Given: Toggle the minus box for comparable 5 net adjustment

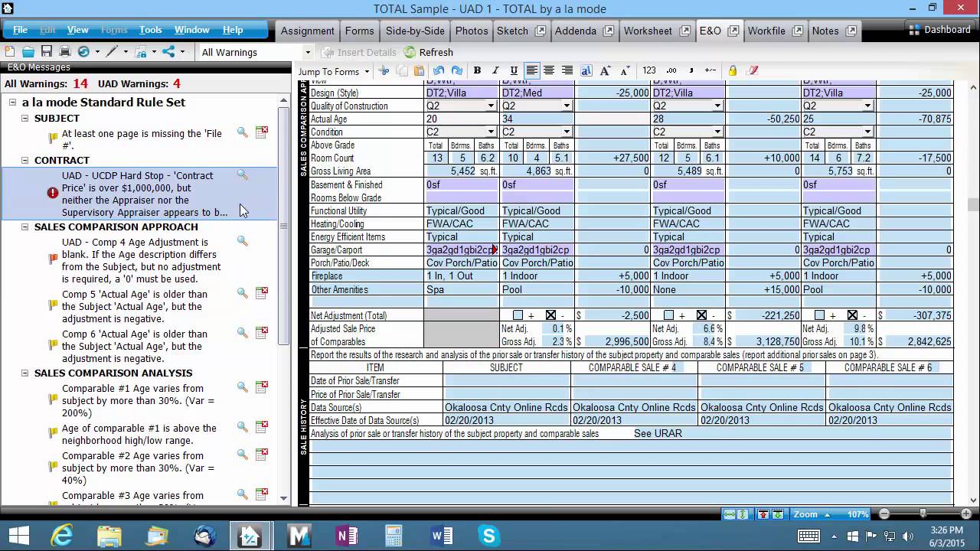Looking at the screenshot, I should pos(702,315).
